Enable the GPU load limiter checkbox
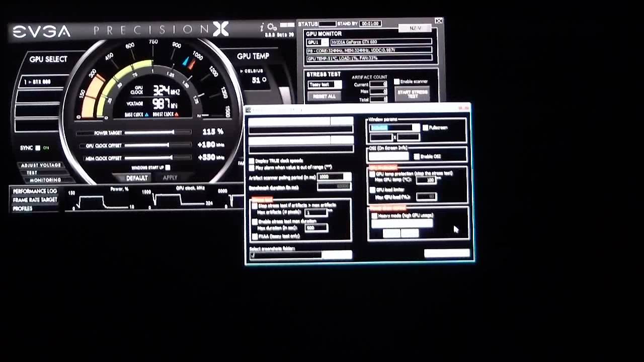Viewport: 644px width, 362px height. pos(372,190)
